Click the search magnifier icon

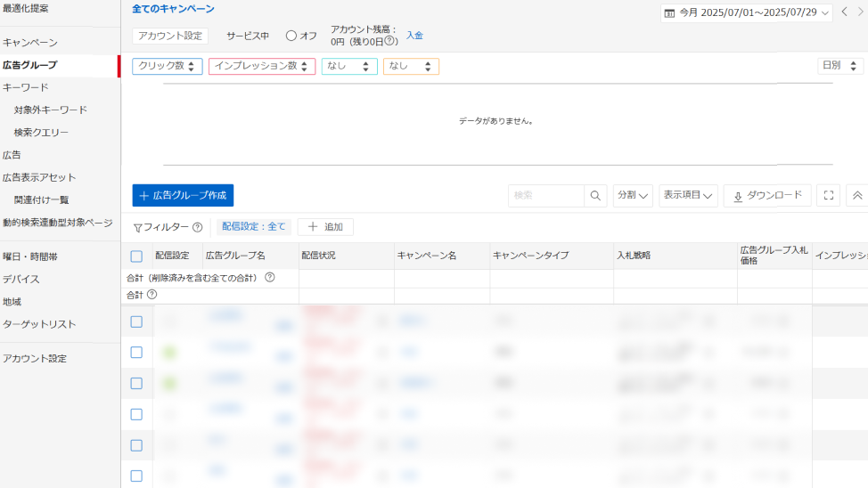[x=595, y=195]
